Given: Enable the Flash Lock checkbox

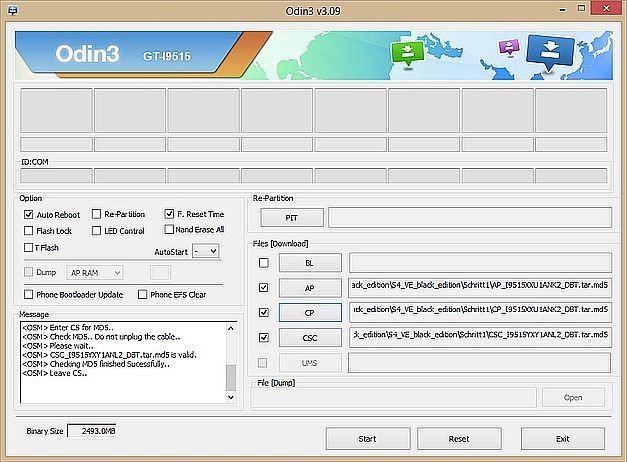Looking at the screenshot, I should 28,231.
